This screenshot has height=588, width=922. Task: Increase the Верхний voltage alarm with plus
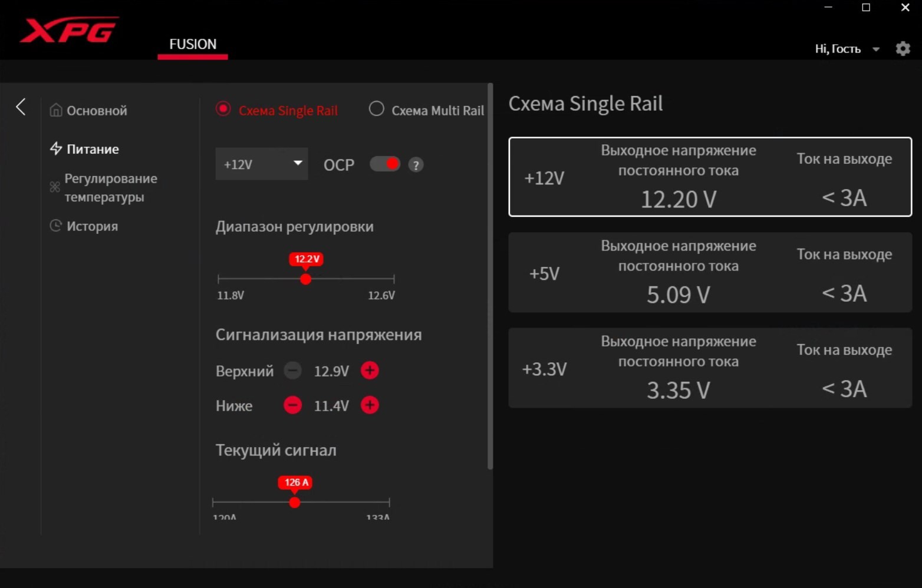click(370, 371)
